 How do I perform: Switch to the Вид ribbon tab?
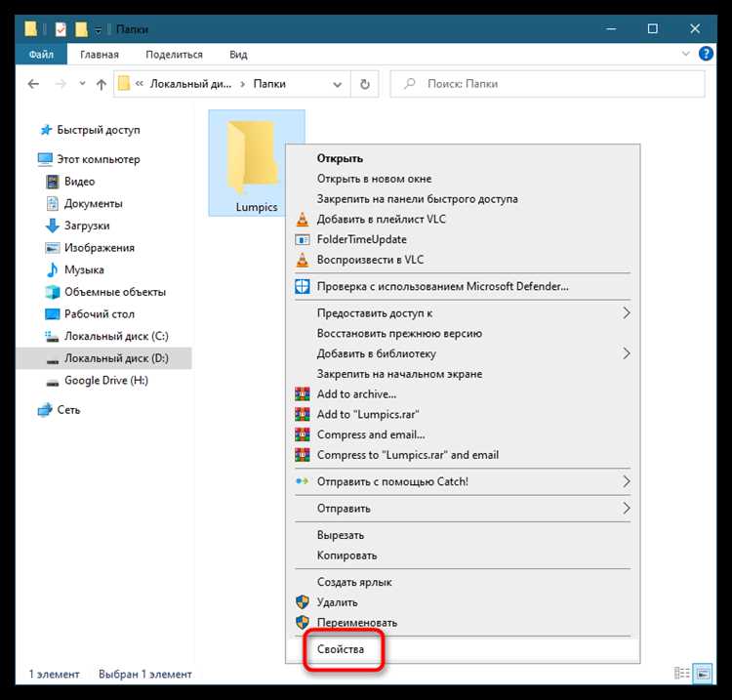238,55
